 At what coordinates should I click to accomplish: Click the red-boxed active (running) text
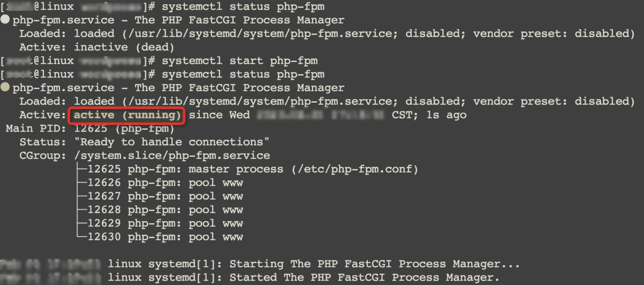pyautogui.click(x=127, y=115)
